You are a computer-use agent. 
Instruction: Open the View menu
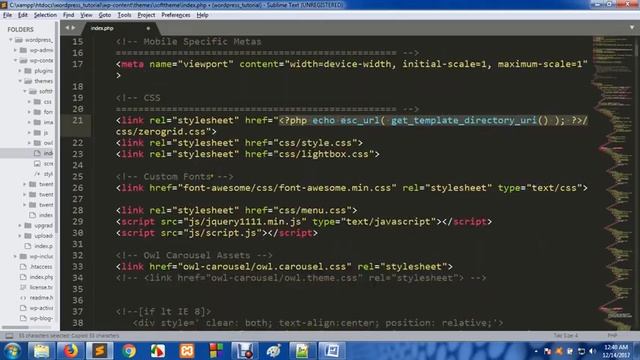(x=86, y=15)
